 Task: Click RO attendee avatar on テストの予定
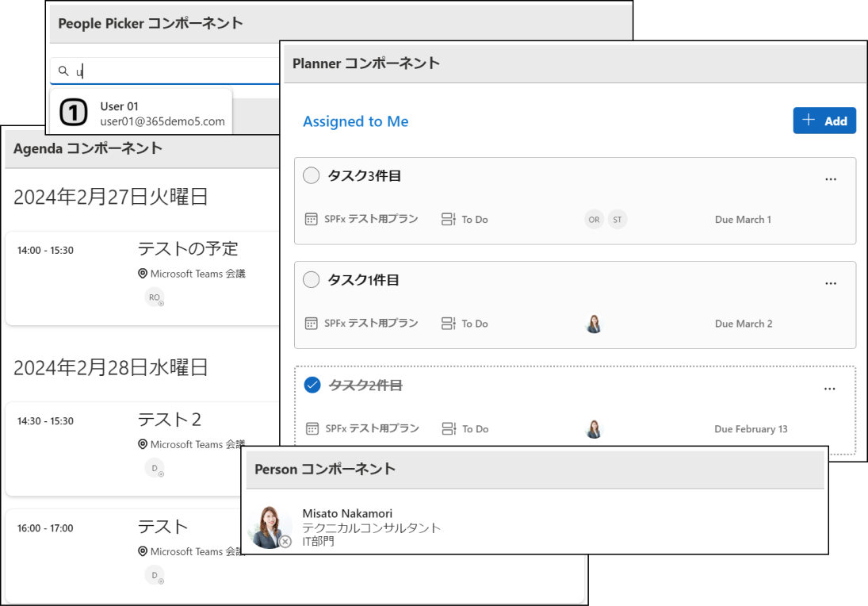point(155,297)
